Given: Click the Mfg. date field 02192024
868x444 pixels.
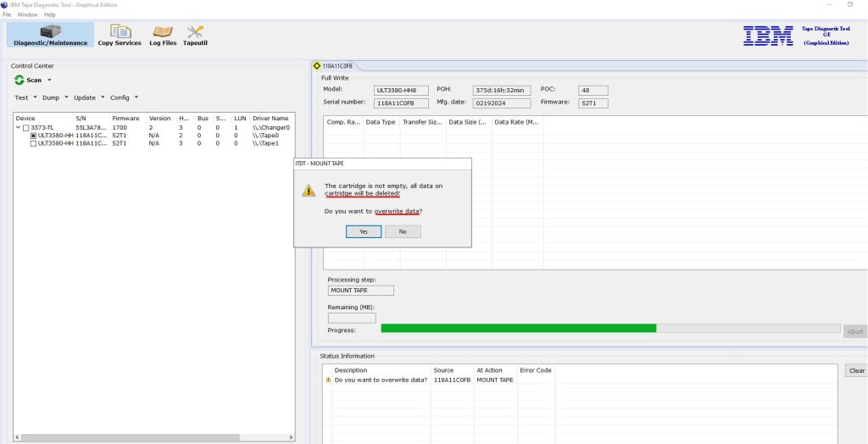Looking at the screenshot, I should pos(502,103).
